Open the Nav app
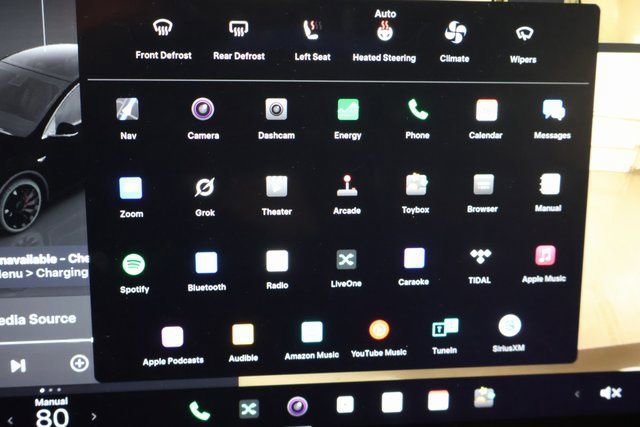640x427 pixels. pos(128,110)
